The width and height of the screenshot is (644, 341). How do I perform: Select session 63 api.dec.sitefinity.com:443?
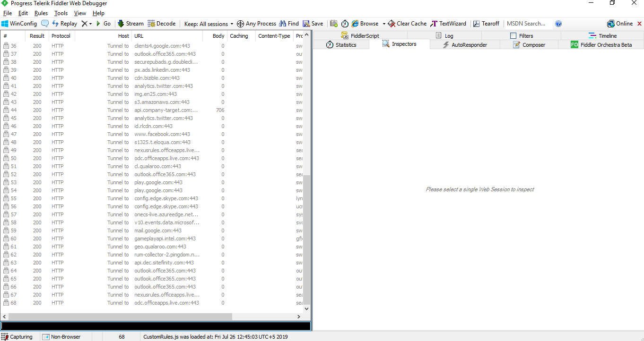point(151,263)
